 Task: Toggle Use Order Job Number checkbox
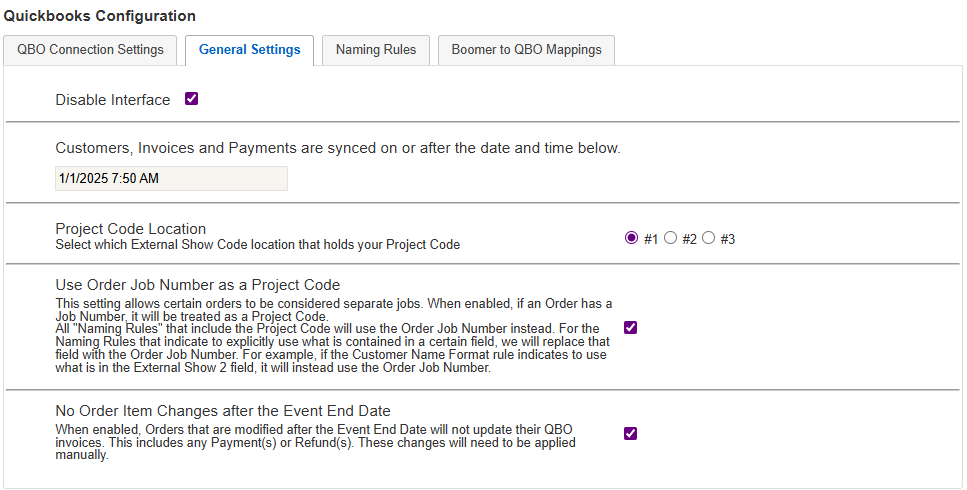click(x=630, y=327)
